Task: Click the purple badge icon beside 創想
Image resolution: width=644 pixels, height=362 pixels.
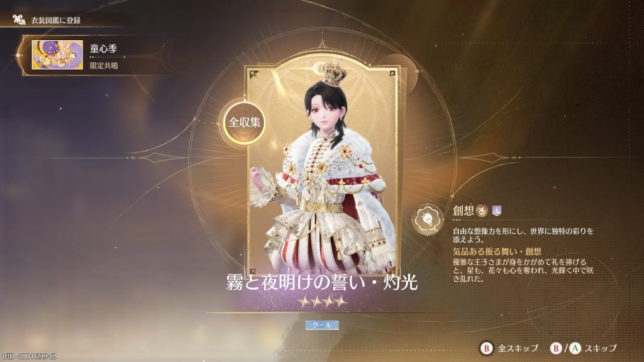Action: 497,211
